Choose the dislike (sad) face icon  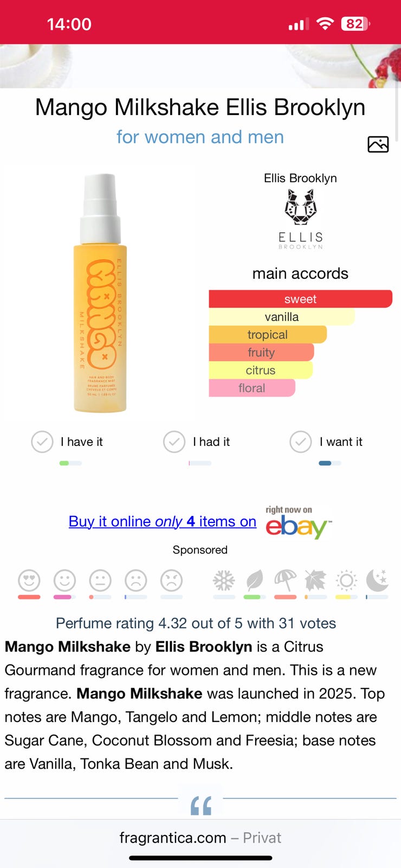[136, 580]
